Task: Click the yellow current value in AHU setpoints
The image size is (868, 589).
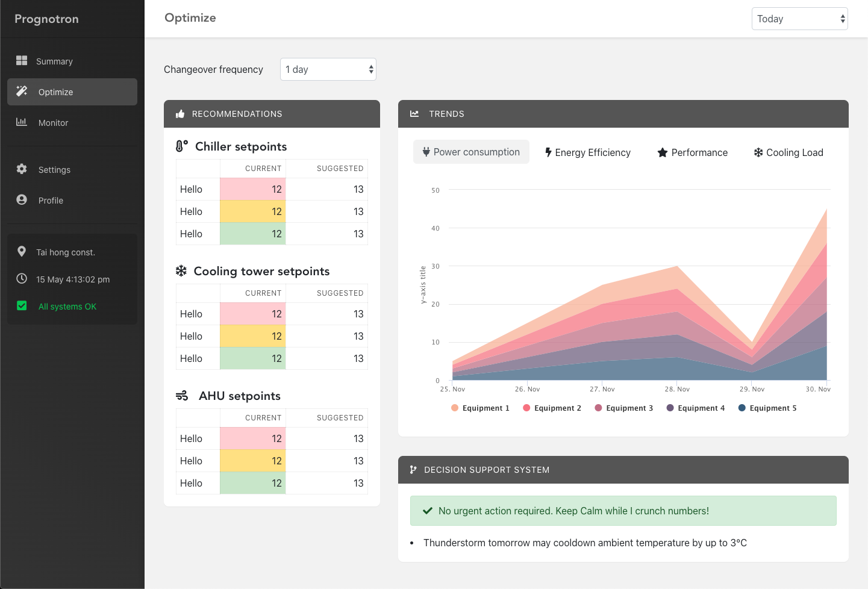Action: (x=252, y=461)
